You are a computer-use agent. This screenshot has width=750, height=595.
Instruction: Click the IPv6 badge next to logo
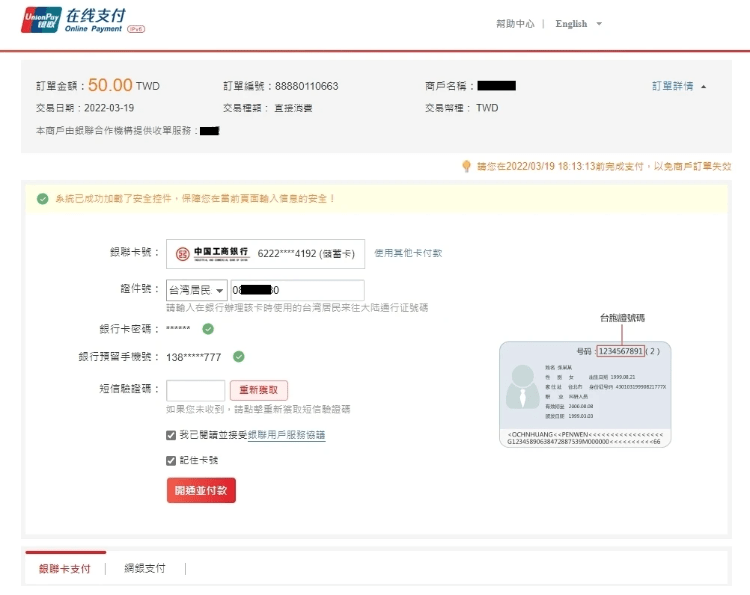(x=136, y=29)
